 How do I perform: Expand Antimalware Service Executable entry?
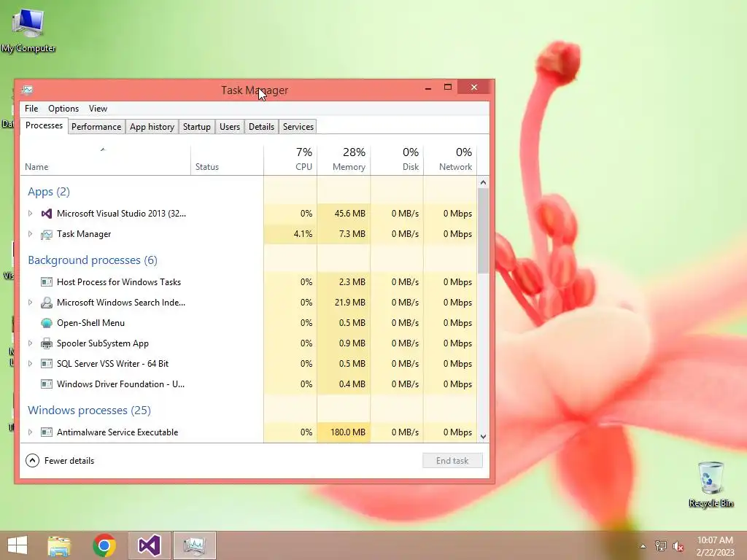[x=30, y=432]
